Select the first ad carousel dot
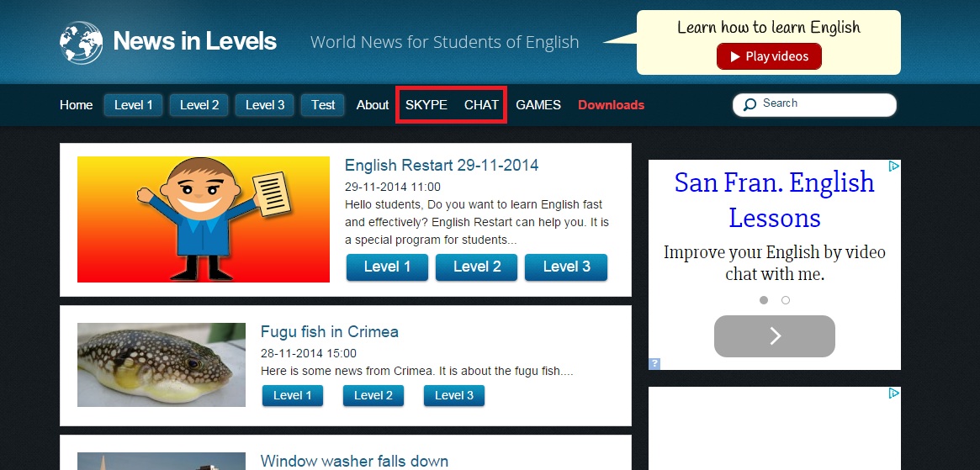Screen dimensions: 980x470 coord(764,300)
